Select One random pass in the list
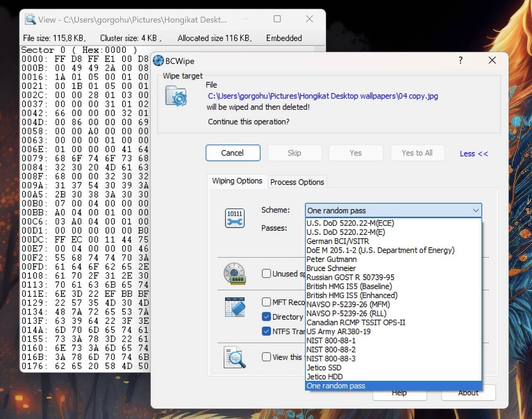The height and width of the screenshot is (419, 532). (x=393, y=386)
